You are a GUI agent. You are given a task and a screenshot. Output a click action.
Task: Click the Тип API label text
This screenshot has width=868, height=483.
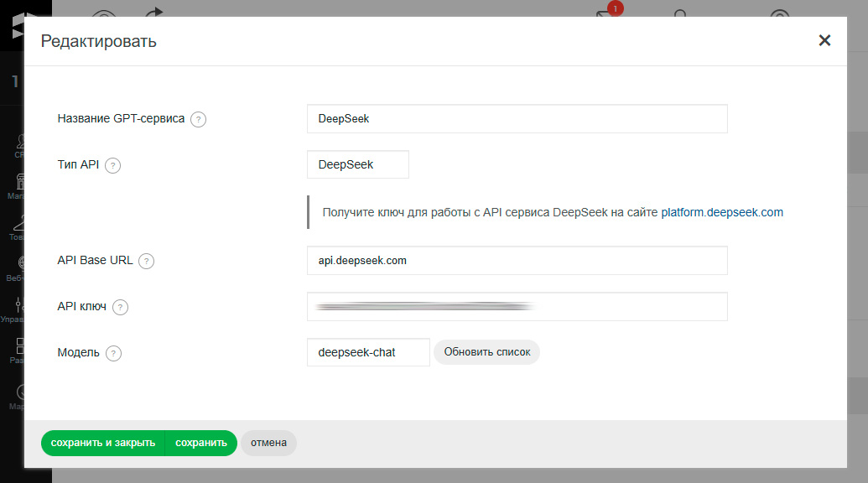(78, 164)
